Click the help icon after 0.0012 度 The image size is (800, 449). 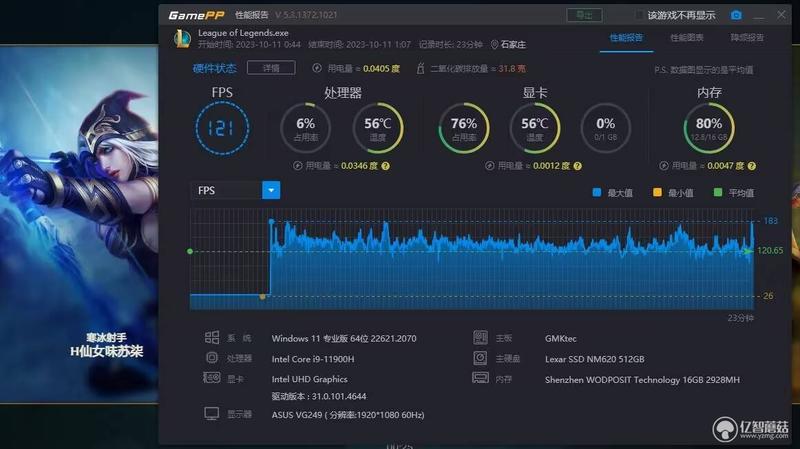[x=578, y=166]
